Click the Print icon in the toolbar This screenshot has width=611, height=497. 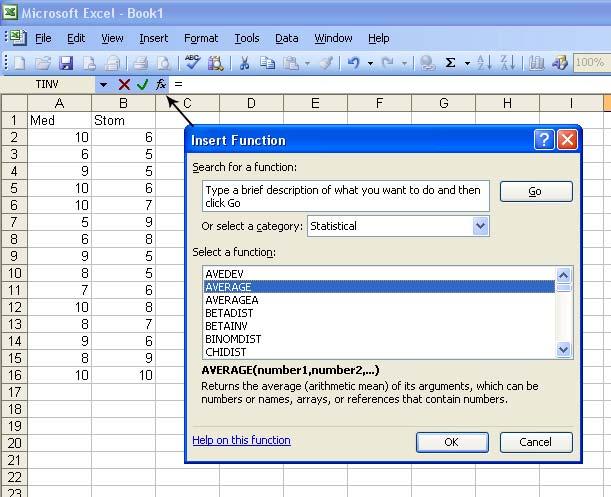click(x=140, y=63)
